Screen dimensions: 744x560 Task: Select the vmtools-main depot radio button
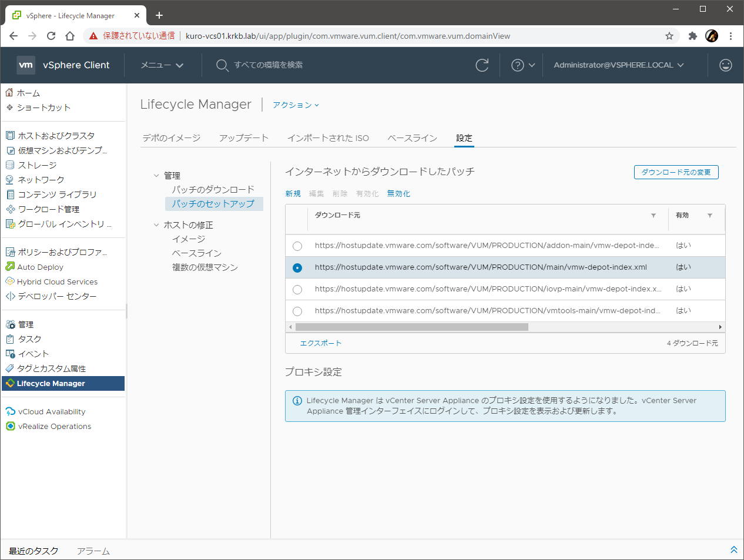tap(297, 311)
